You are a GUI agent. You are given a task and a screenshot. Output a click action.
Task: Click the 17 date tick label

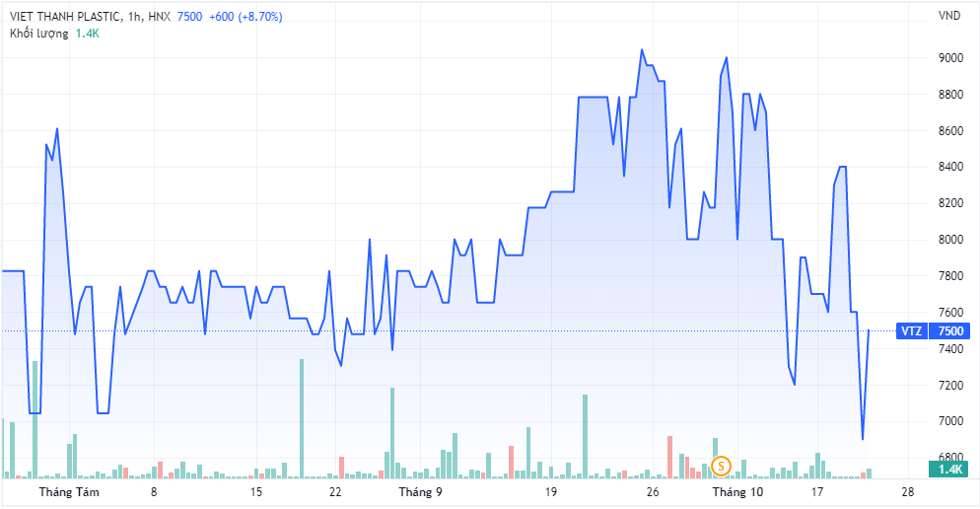pos(817,492)
